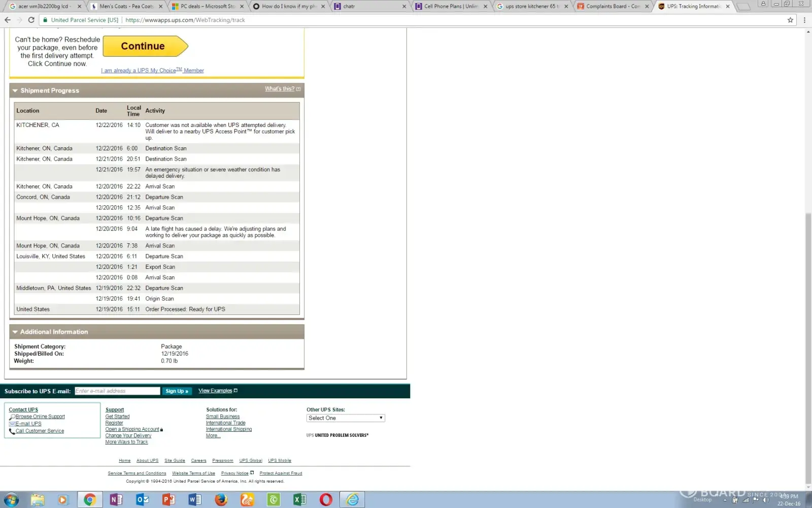Open More Ways to Track

127,442
